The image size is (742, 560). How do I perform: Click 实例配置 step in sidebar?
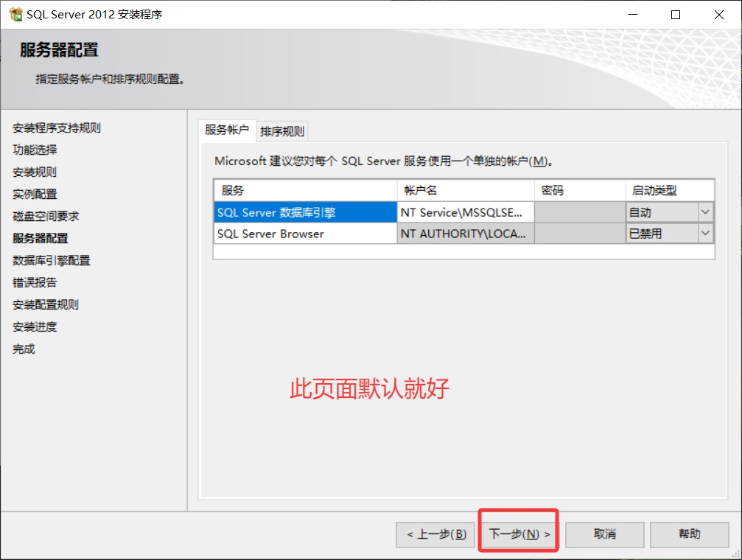[35, 194]
